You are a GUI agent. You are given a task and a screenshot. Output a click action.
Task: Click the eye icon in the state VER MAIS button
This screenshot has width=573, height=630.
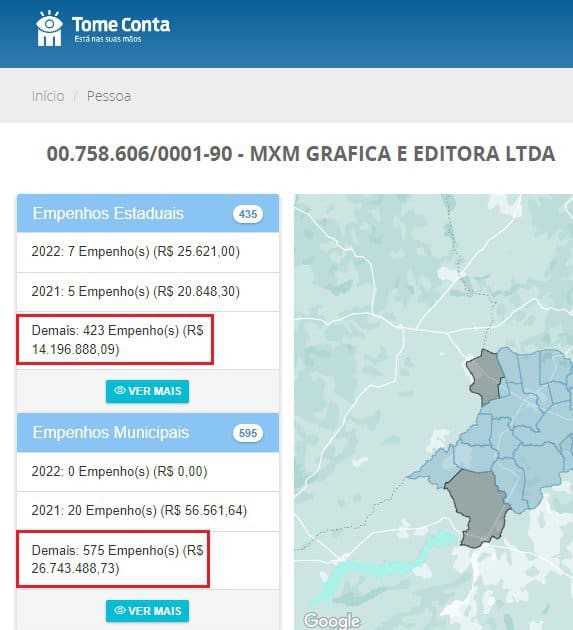click(x=120, y=391)
